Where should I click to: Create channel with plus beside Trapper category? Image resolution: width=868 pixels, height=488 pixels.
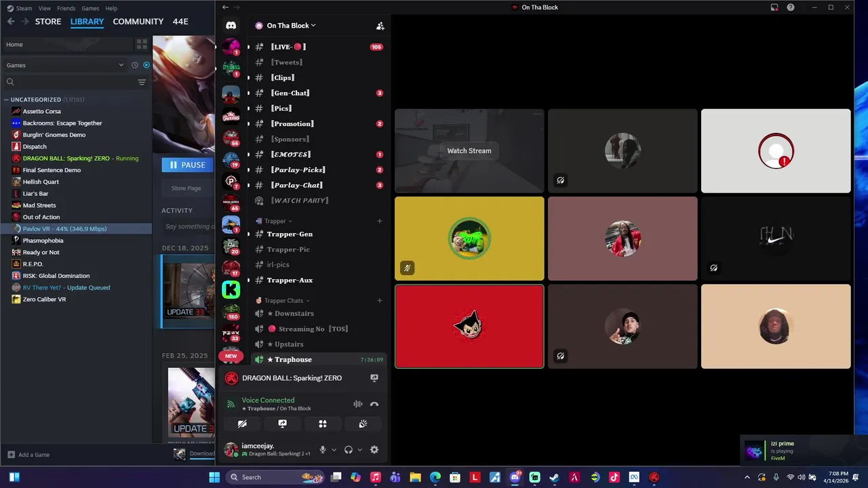tap(380, 221)
